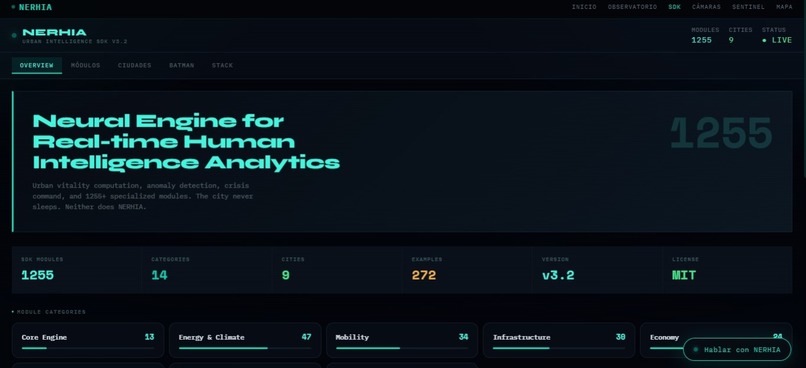806x368 pixels.
Task: Click the URBAN INTELLIGENCE SDK V3.2 subtitle
Action: [x=75, y=42]
